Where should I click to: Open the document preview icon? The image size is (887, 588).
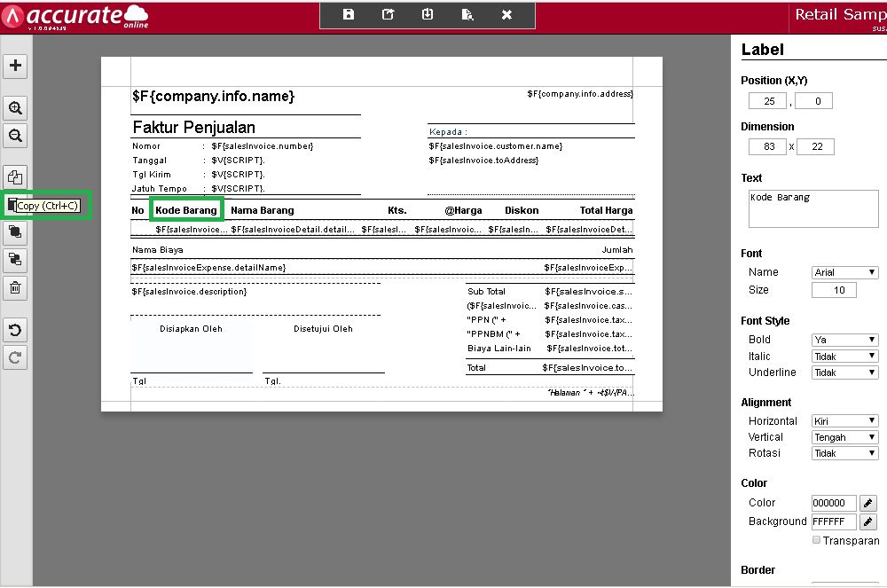[467, 14]
